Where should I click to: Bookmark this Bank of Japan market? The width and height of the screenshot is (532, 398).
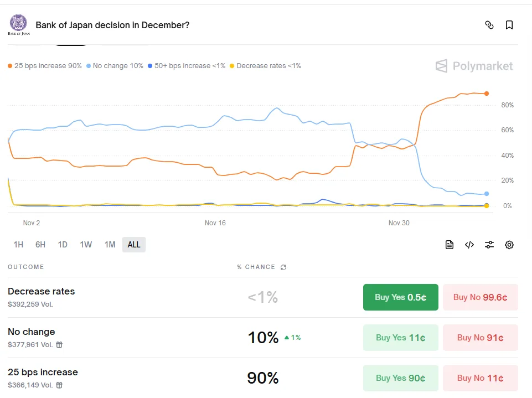pos(509,25)
